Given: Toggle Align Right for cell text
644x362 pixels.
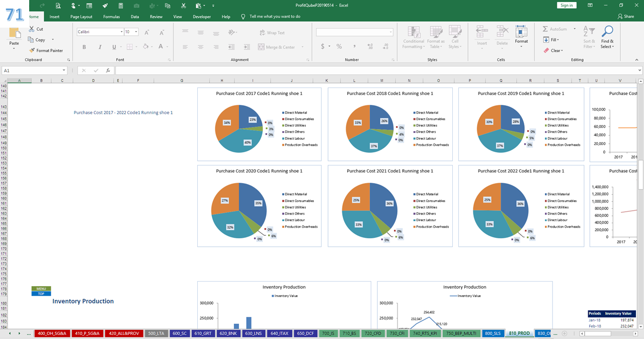Looking at the screenshot, I should click(x=216, y=47).
